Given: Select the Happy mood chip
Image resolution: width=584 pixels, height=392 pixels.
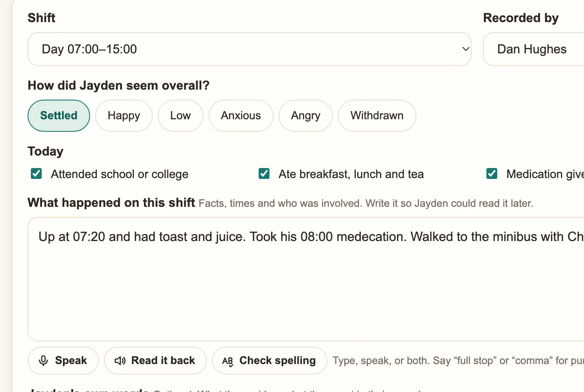Looking at the screenshot, I should (x=124, y=116).
